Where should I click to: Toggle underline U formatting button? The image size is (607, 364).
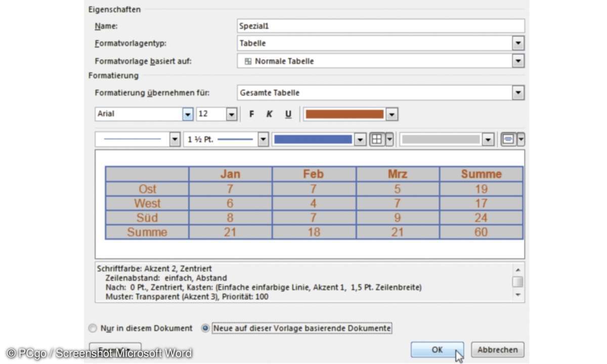tap(288, 114)
